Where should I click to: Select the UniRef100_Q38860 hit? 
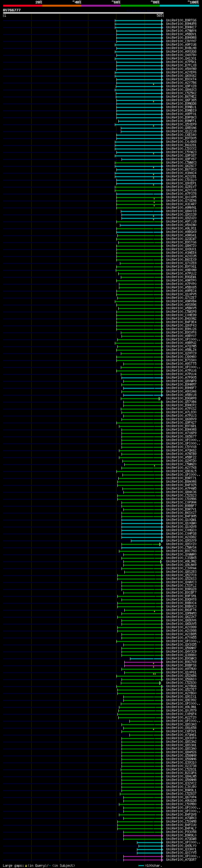181,655
